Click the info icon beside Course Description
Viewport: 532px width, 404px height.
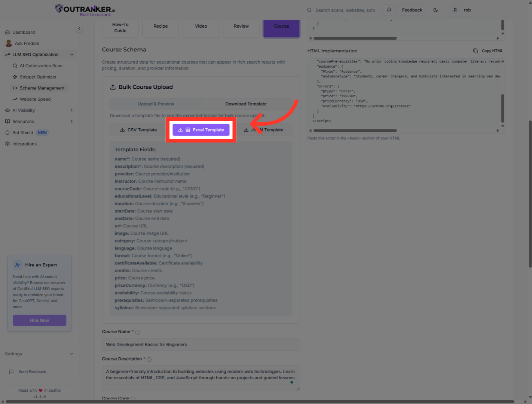click(149, 359)
